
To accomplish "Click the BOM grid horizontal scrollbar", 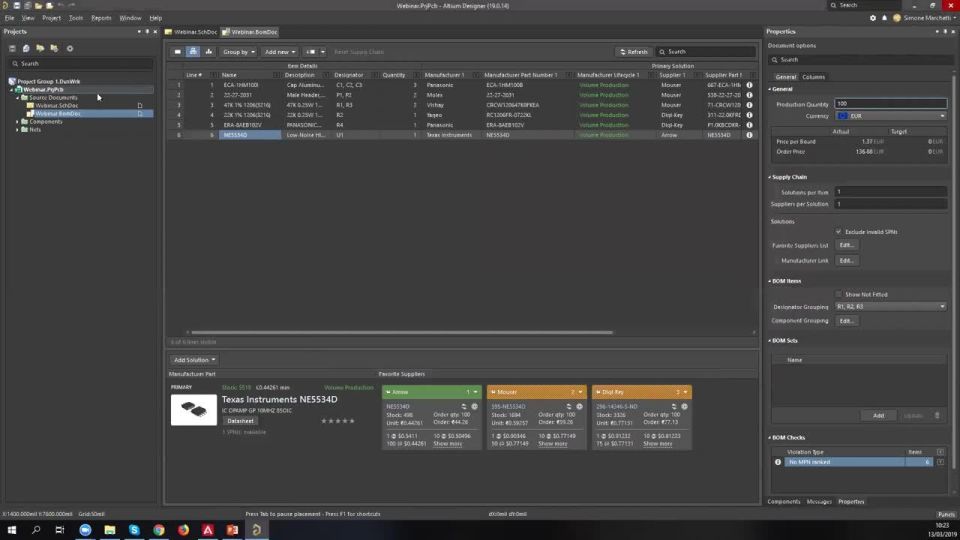I will pos(402,332).
